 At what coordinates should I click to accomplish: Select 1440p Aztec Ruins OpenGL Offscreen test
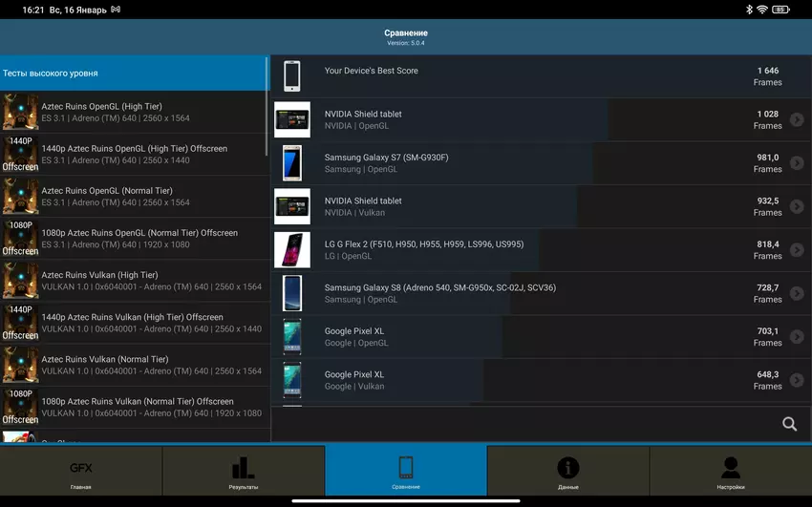tap(134, 155)
